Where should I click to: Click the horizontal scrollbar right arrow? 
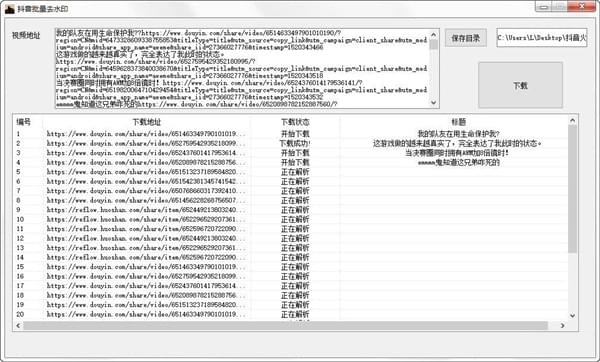[x=562, y=326]
